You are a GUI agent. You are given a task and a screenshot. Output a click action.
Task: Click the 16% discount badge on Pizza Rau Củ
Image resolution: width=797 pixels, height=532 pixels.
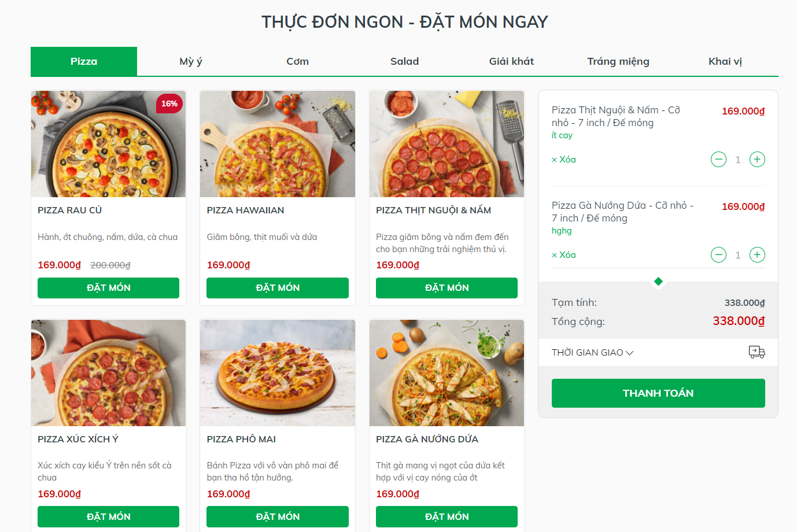tap(169, 104)
